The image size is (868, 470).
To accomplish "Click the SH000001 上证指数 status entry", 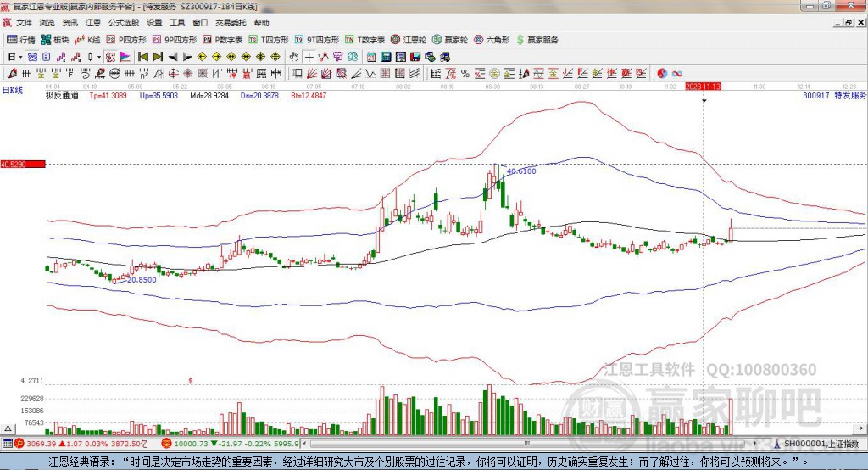I will pyautogui.click(x=816, y=444).
